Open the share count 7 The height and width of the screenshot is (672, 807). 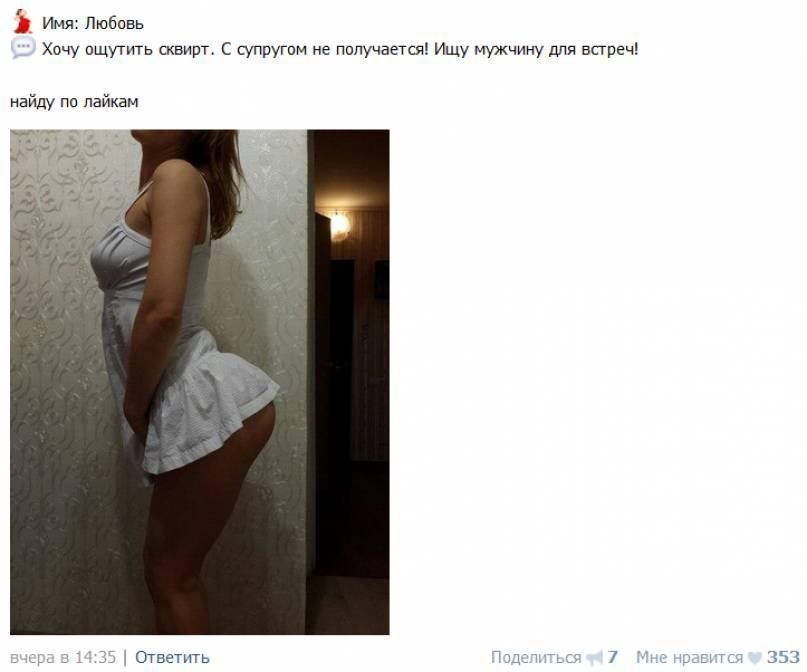(612, 657)
